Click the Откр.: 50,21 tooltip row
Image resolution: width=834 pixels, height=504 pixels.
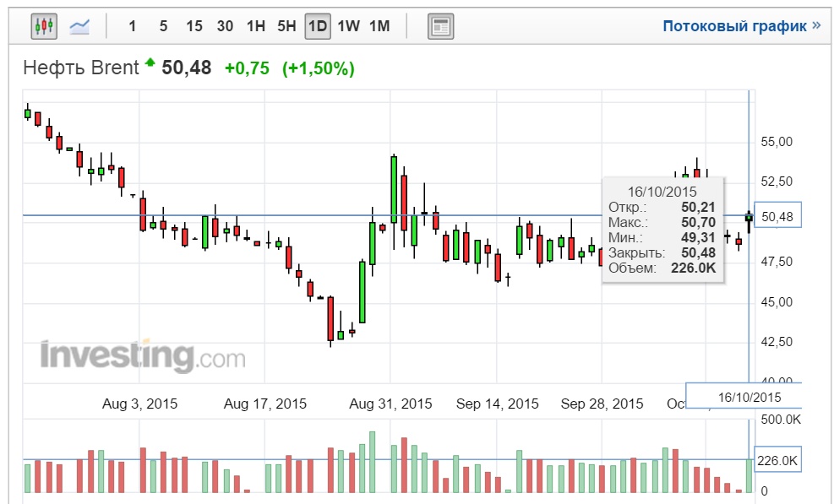[662, 208]
